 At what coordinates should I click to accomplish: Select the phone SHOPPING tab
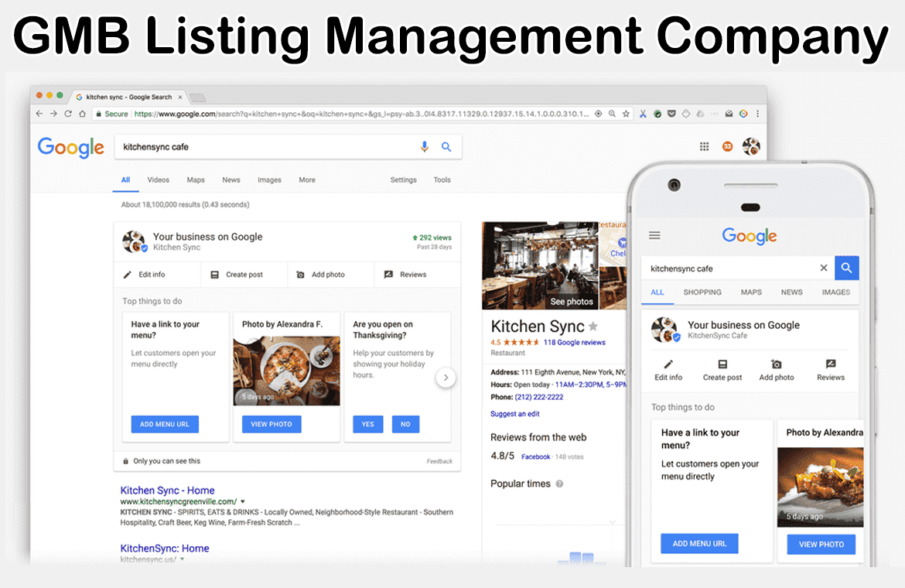[702, 292]
